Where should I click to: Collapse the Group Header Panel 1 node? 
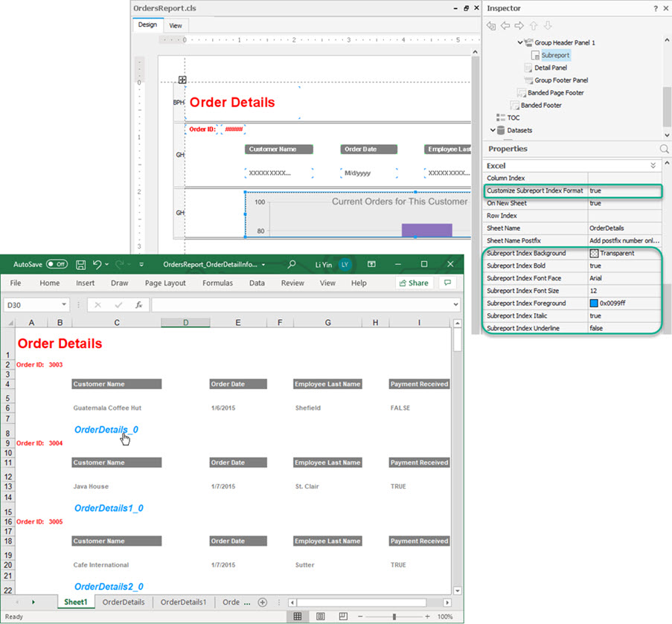[x=520, y=42]
